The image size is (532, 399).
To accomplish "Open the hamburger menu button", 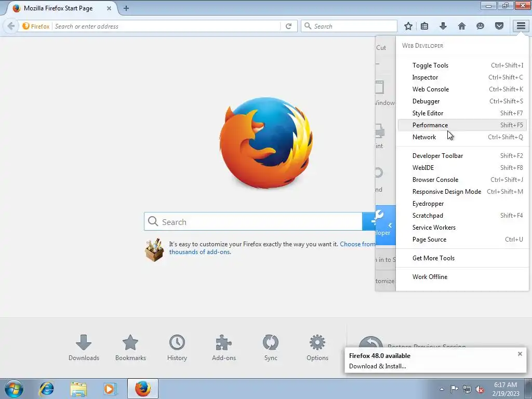I will tap(521, 26).
